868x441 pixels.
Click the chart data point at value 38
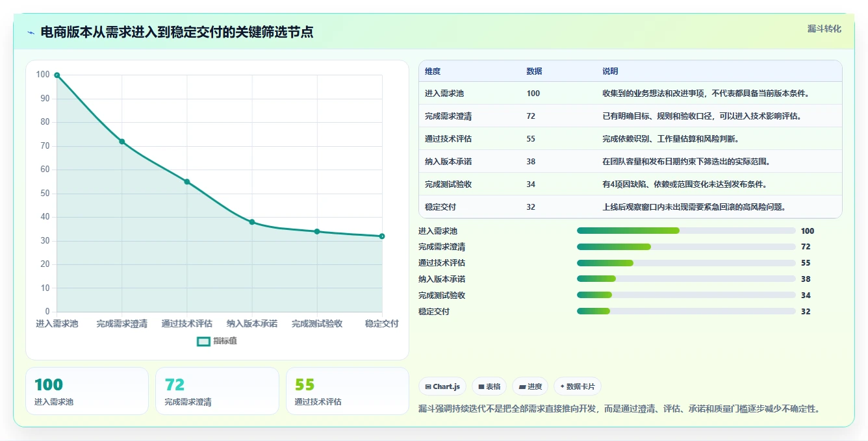(252, 222)
